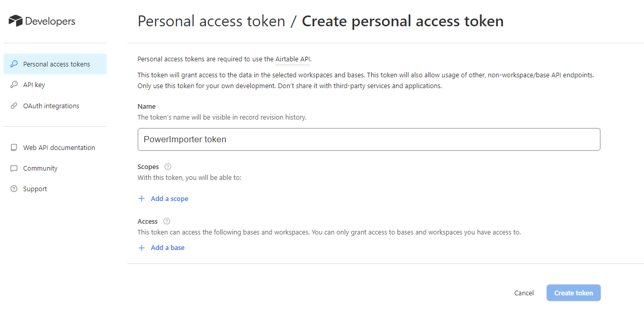Viewport: 644px width, 318px height.
Task: Click the token Name input field
Action: point(369,139)
